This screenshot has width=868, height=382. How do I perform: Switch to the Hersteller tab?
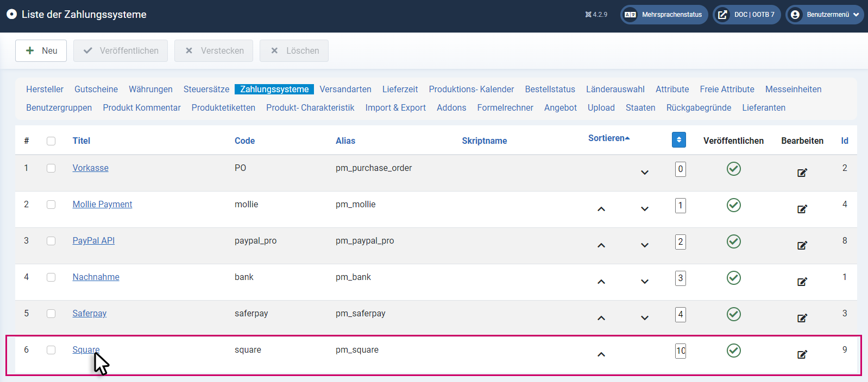tap(45, 89)
